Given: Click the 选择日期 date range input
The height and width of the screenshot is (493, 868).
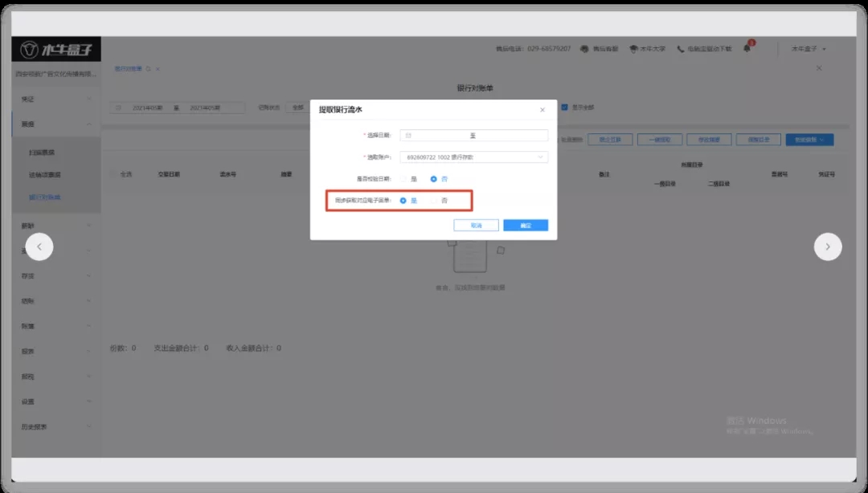Looking at the screenshot, I should coord(474,135).
